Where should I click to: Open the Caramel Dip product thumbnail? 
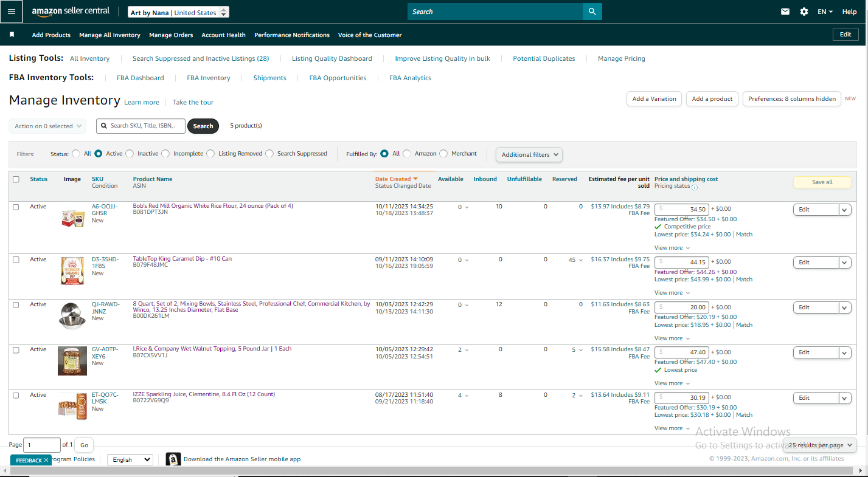[x=73, y=271]
